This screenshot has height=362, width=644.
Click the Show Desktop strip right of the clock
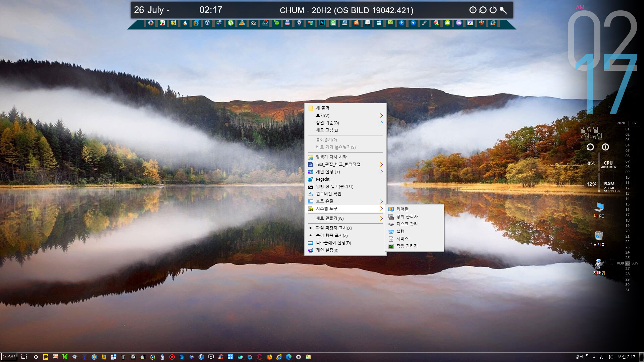click(641, 357)
